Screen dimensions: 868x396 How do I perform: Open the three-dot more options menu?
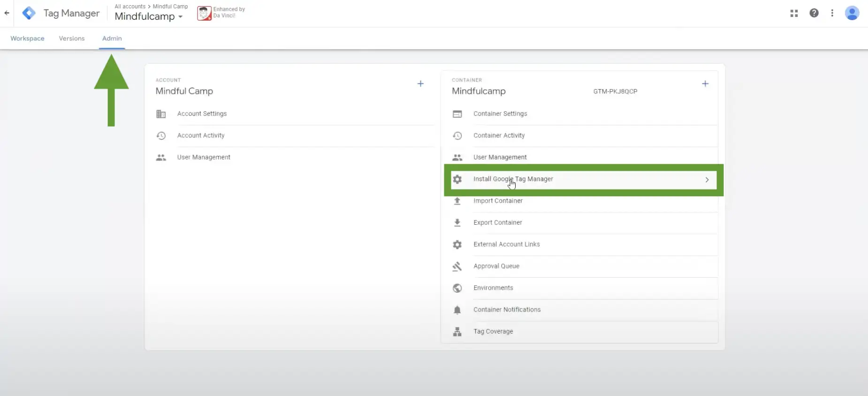click(x=832, y=13)
